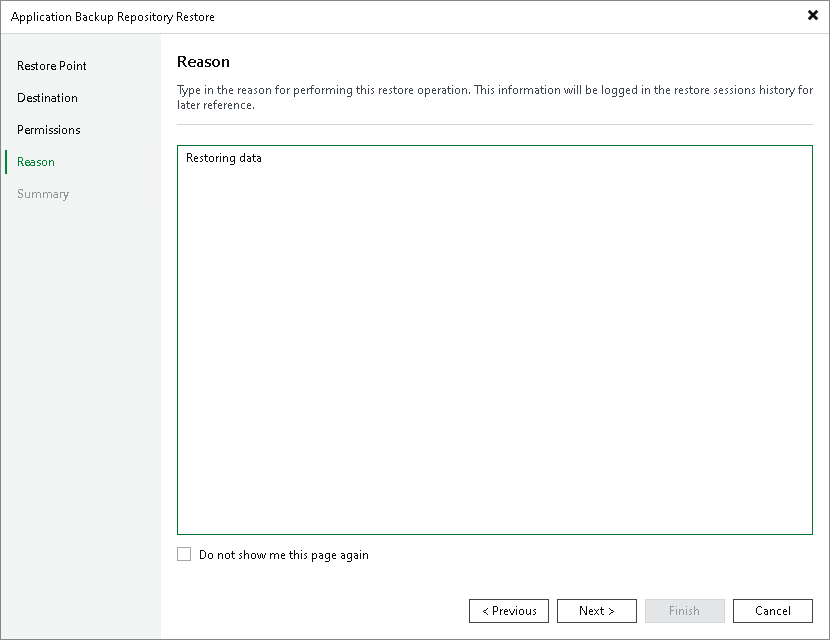
Task: Go back with the Previous button
Action: coord(509,611)
